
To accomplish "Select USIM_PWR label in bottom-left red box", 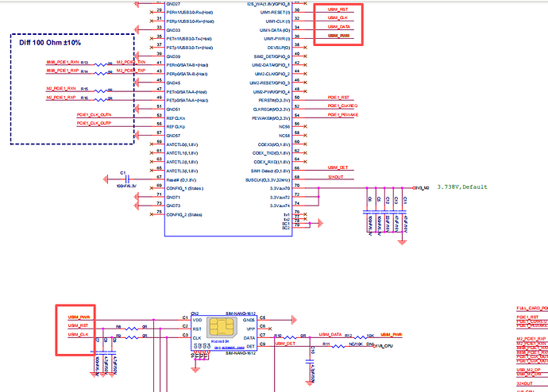I will 78,316.
